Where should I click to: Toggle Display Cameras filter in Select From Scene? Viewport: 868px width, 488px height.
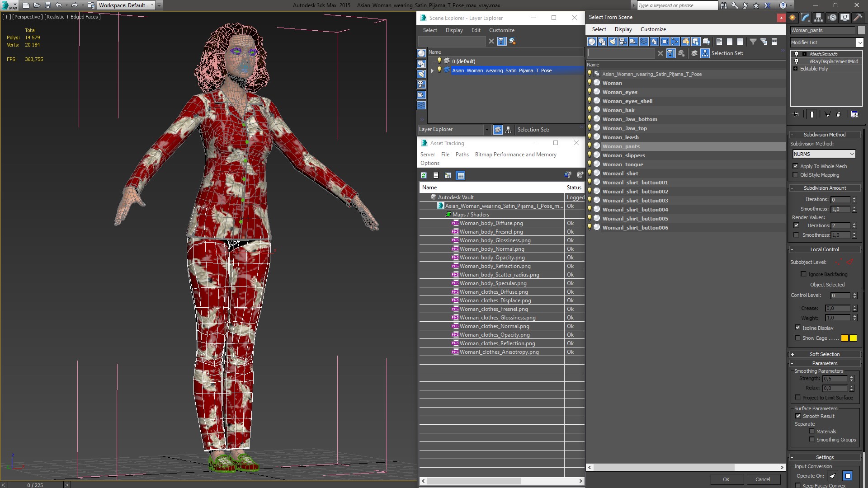(623, 42)
